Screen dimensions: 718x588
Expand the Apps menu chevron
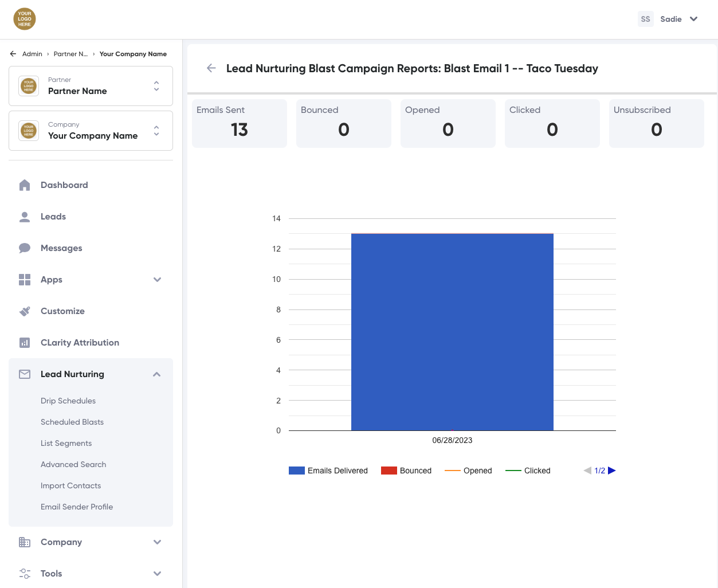point(157,280)
